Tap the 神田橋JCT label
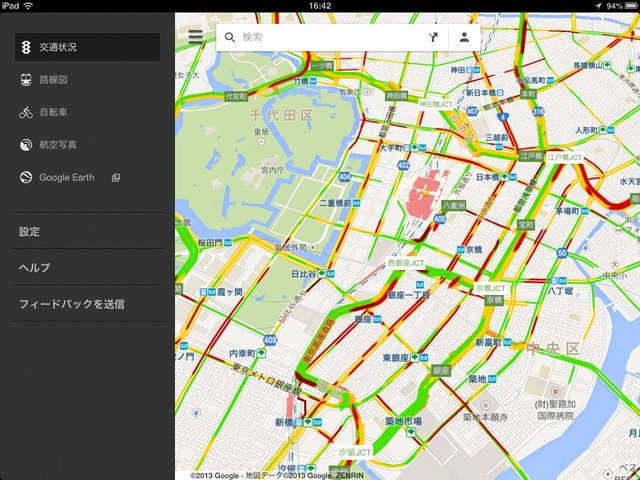Image resolution: width=640 pixels, height=480 pixels. (x=436, y=104)
